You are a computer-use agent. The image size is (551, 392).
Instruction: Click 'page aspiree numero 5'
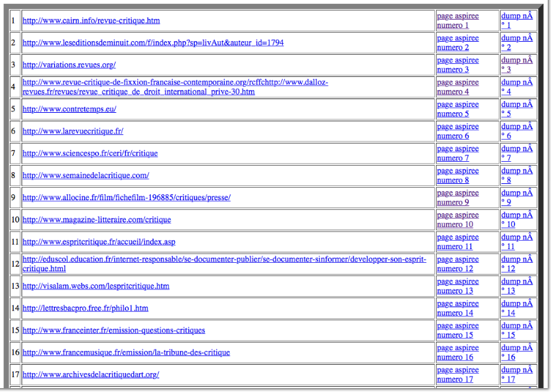458,109
